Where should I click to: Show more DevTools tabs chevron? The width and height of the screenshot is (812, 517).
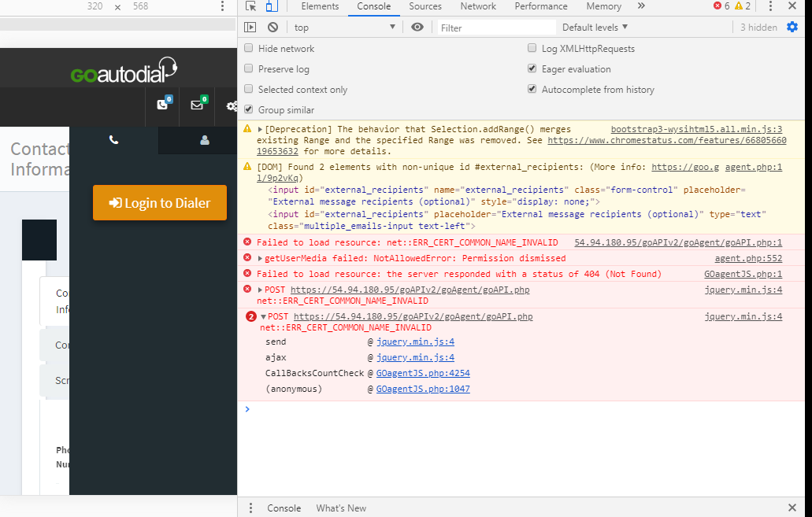point(641,6)
